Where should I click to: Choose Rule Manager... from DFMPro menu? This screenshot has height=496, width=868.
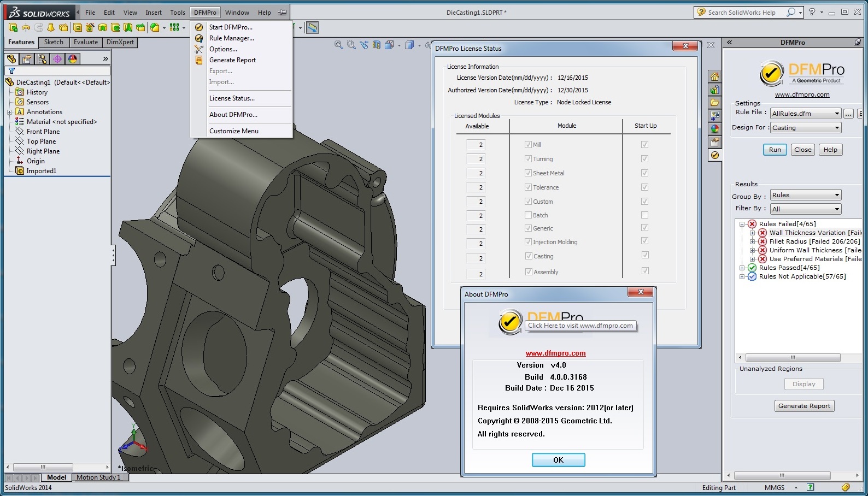(x=231, y=38)
